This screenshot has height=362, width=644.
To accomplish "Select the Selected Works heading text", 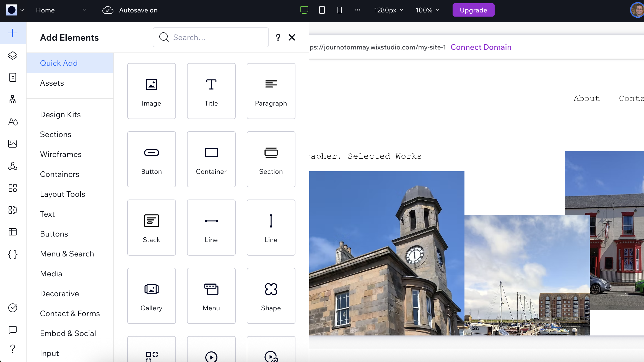I will pyautogui.click(x=385, y=156).
